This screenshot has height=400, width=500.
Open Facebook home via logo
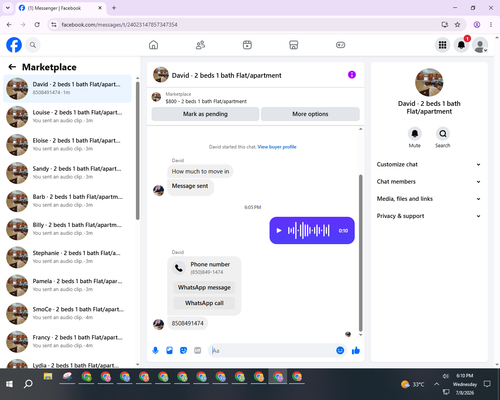tap(14, 45)
